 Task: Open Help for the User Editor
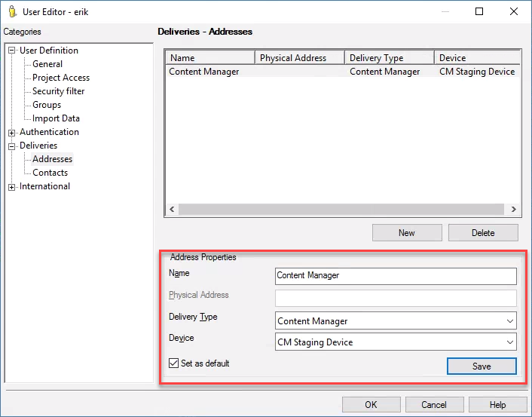pyautogui.click(x=498, y=405)
